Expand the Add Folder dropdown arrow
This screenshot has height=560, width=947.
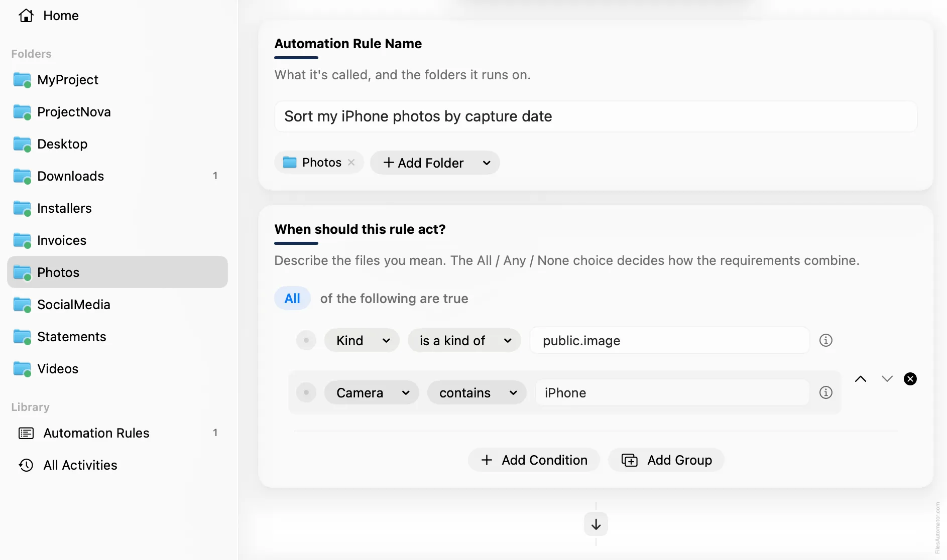(x=487, y=163)
